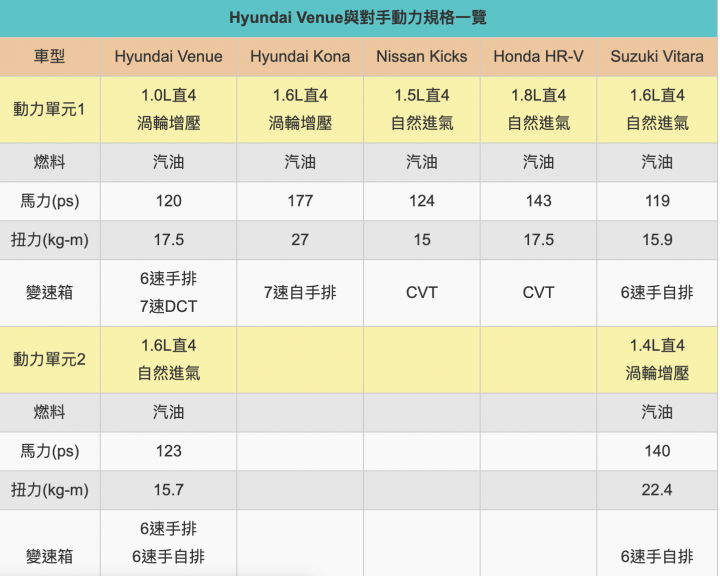Select torque value 15.7
This screenshot has height=576, width=720.
[x=169, y=490]
